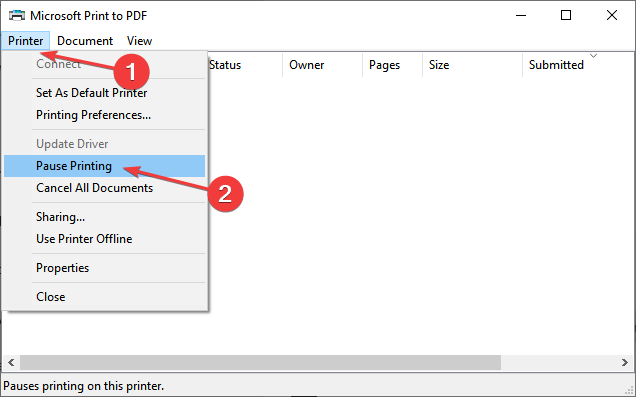This screenshot has height=397, width=636.
Task: Choose Cancel All Documents
Action: point(105,188)
